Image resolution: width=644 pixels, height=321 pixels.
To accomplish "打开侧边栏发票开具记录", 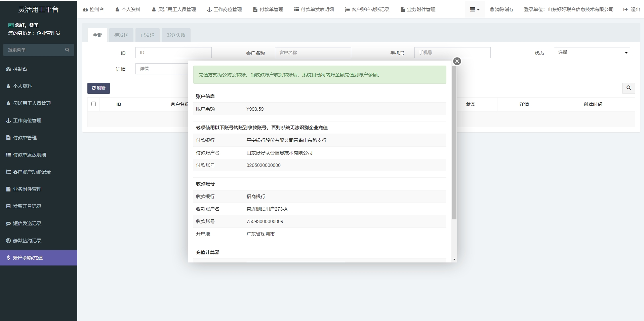I will click(x=27, y=206).
